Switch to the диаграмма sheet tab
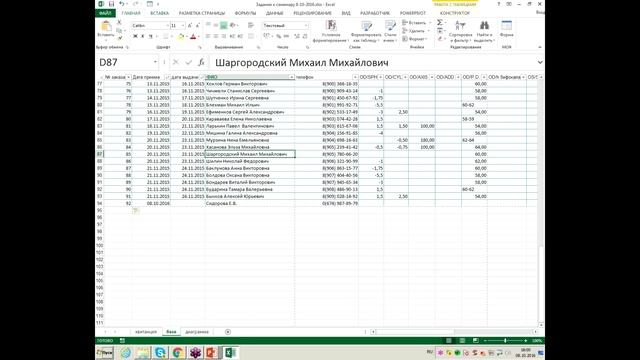Viewport: 640px width, 360px height. pos(197,332)
